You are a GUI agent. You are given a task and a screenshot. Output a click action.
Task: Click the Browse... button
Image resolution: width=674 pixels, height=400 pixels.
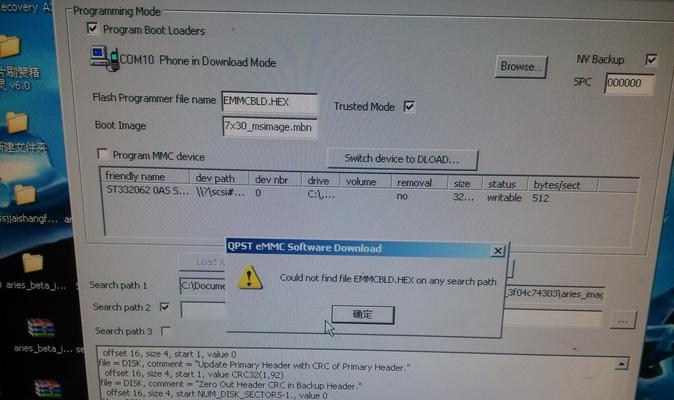(x=521, y=67)
